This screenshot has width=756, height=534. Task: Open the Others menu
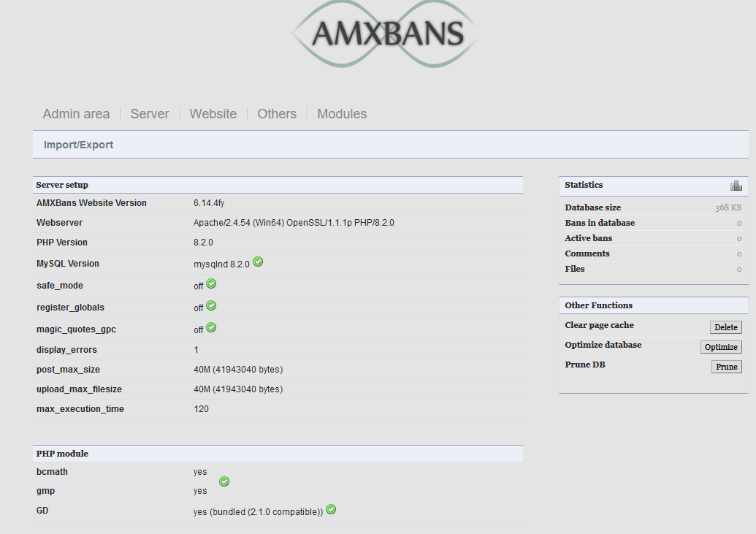pos(277,114)
